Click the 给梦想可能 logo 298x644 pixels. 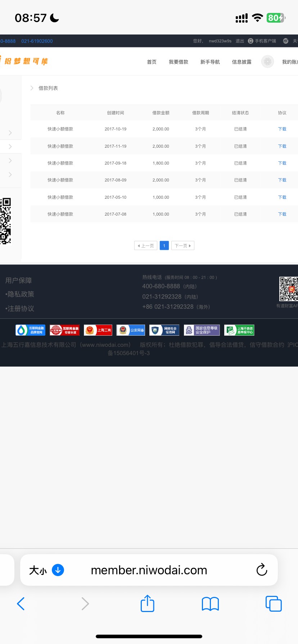[24, 61]
